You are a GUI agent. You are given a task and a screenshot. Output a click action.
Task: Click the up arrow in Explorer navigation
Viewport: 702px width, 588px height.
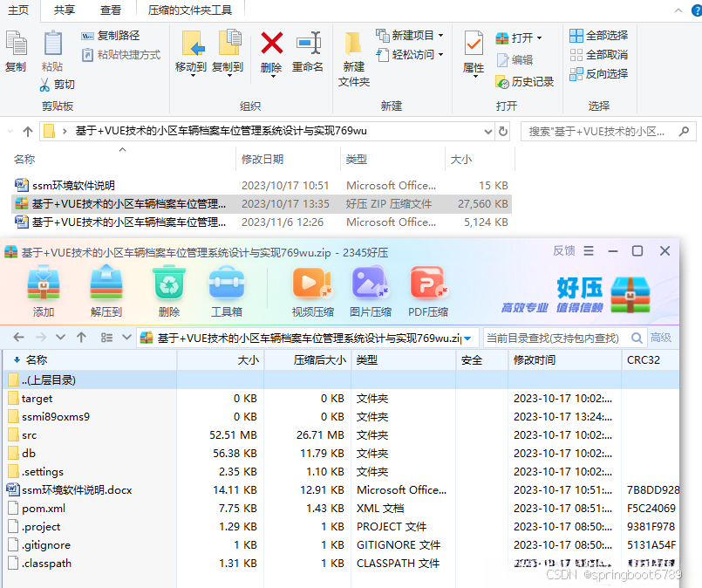pyautogui.click(x=28, y=132)
